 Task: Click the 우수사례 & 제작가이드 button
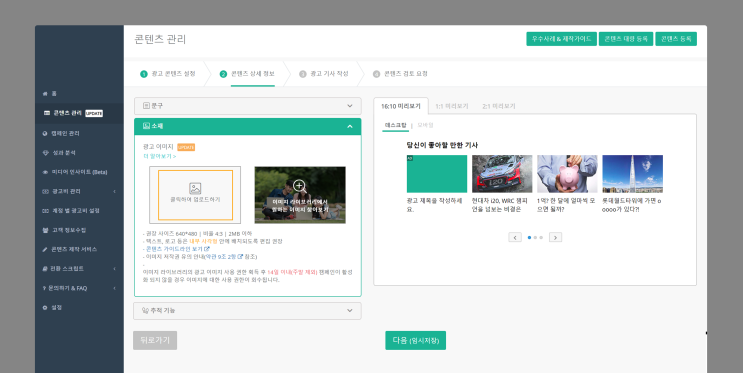point(562,39)
